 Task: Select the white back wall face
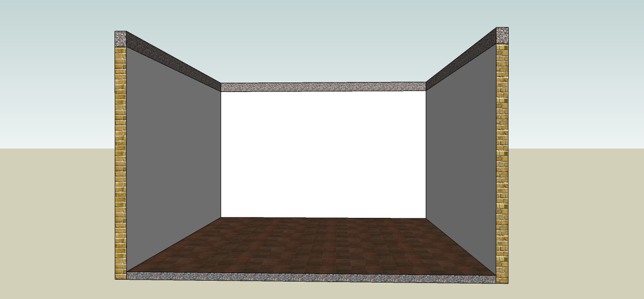(x=323, y=154)
